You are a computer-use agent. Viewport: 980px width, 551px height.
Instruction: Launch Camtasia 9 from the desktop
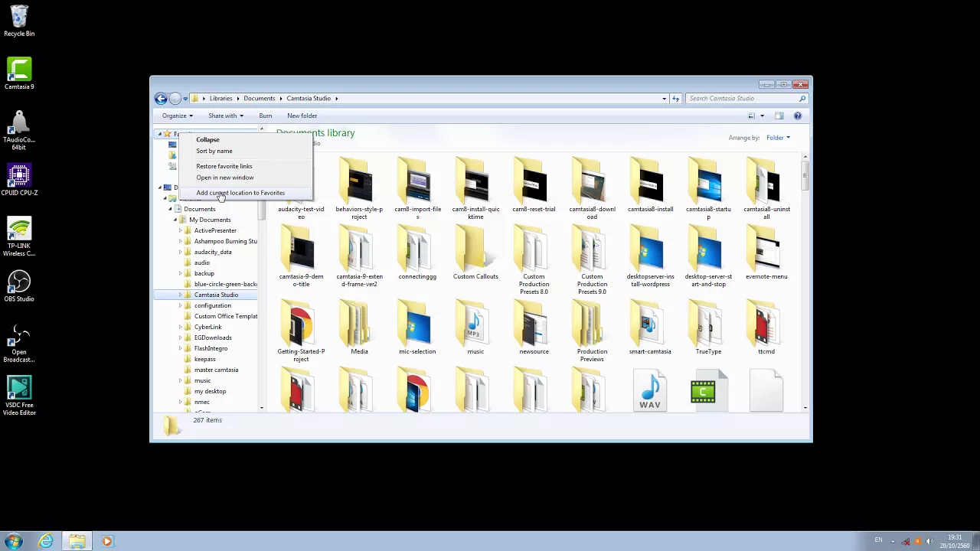tap(19, 73)
